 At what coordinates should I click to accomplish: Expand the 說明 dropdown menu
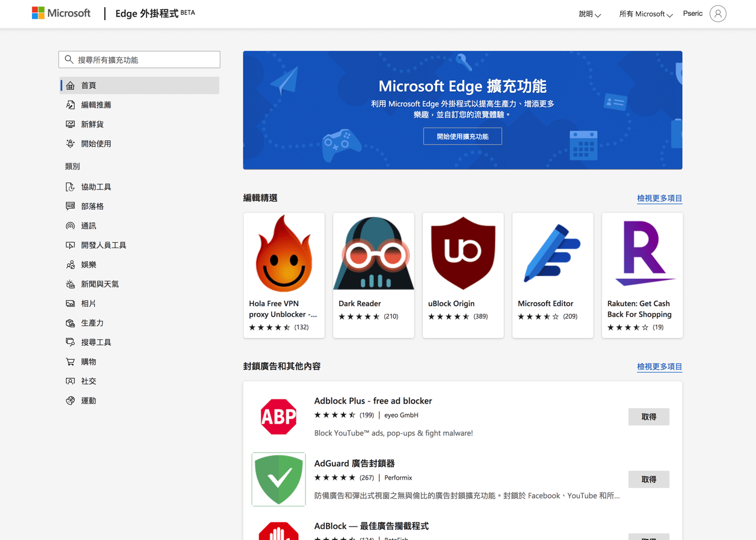coord(589,13)
